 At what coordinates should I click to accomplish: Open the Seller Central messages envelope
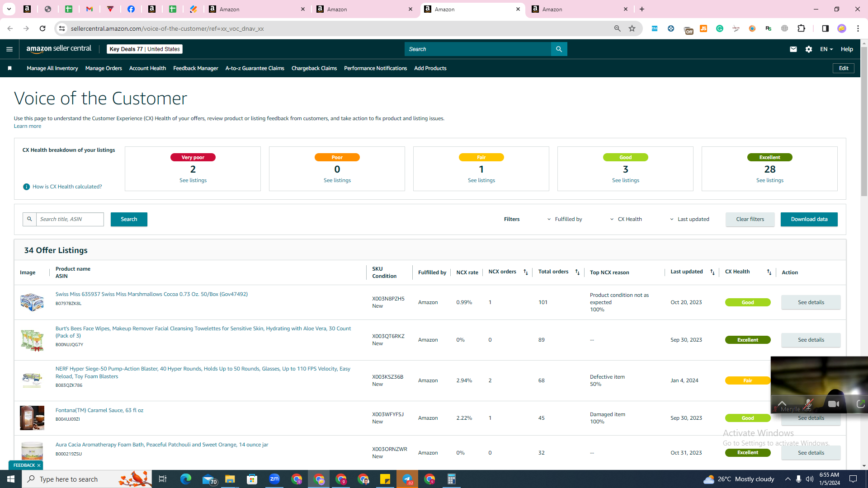(793, 49)
